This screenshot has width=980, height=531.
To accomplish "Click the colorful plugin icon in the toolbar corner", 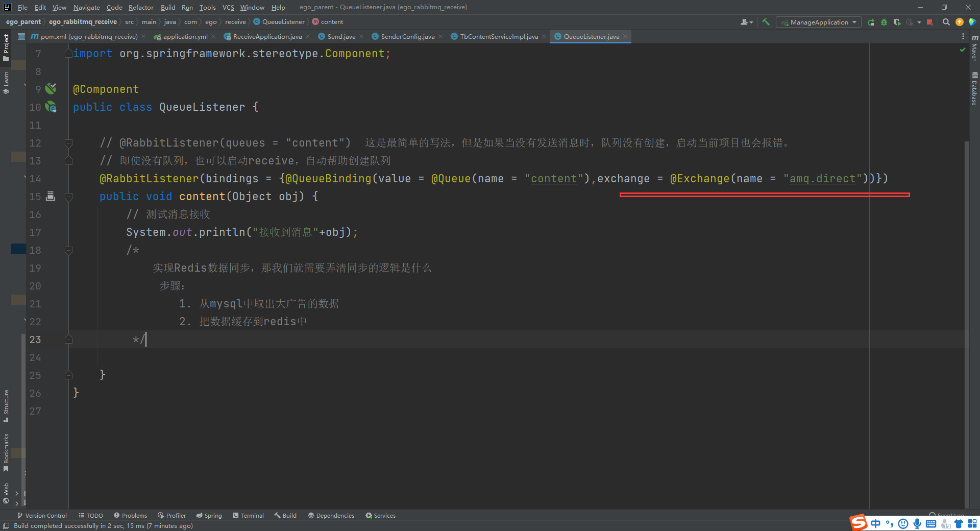I will [x=972, y=22].
